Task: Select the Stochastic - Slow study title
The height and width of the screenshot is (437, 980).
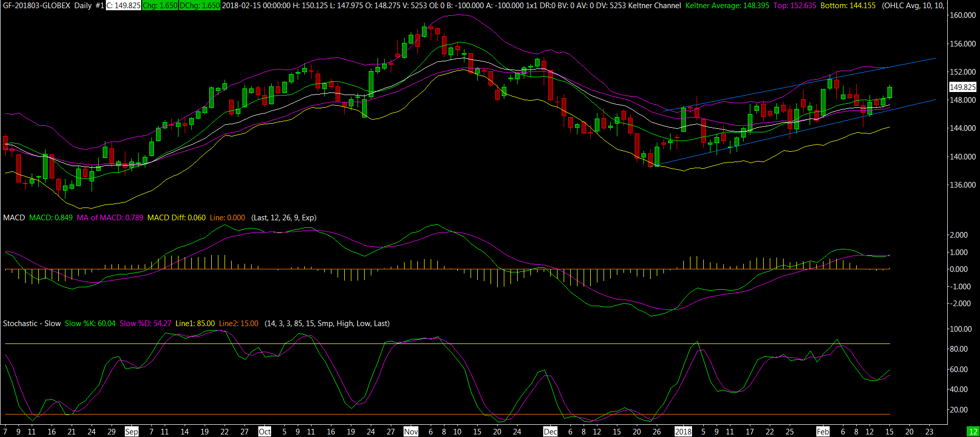Action: pyautogui.click(x=32, y=324)
